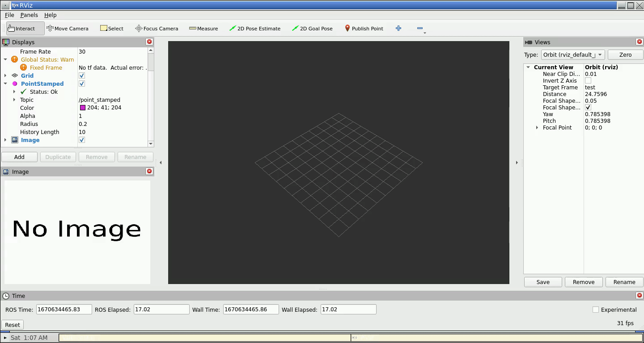Screen dimensions: 644x343
Task: Open the Panels menu
Action: click(x=29, y=15)
